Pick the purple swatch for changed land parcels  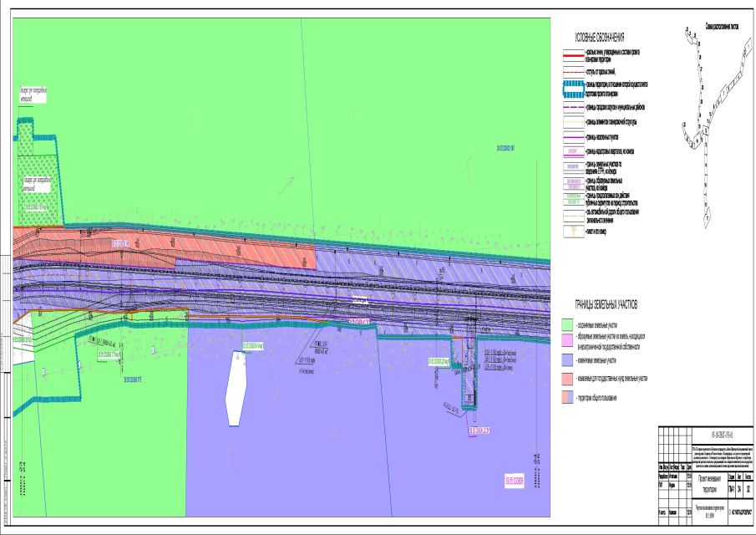pos(567,360)
